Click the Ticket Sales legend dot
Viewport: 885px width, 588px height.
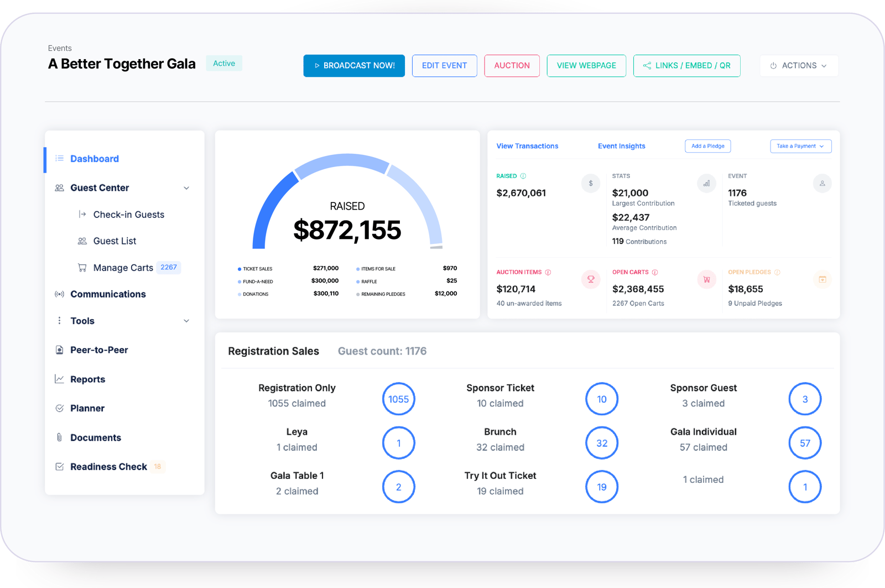click(x=240, y=269)
